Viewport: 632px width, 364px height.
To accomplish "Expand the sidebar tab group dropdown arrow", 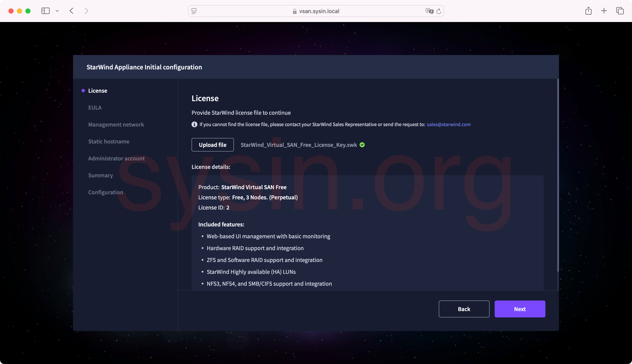I will [x=57, y=11].
